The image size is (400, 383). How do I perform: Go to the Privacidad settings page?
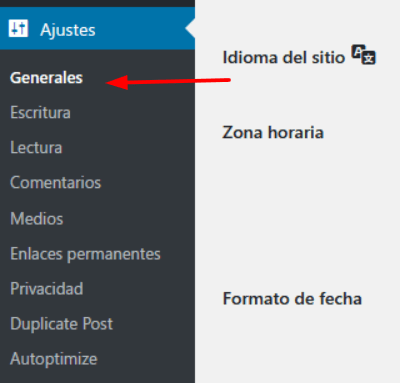(47, 289)
